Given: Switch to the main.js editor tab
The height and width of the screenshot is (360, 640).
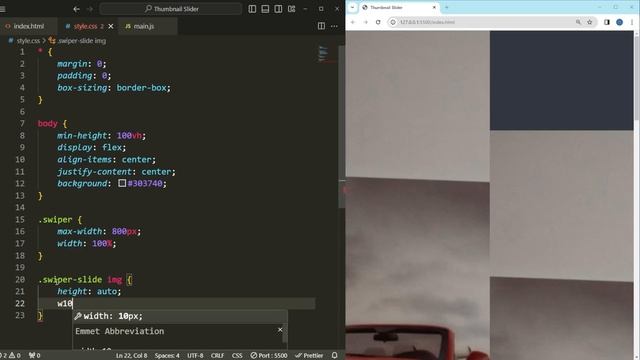Looking at the screenshot, I should click(144, 26).
